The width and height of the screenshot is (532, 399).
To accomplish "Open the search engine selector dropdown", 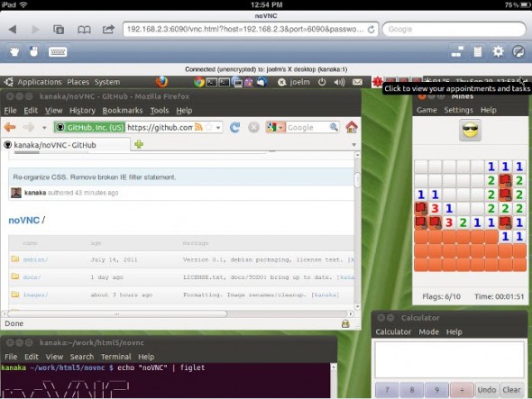I will (x=274, y=128).
